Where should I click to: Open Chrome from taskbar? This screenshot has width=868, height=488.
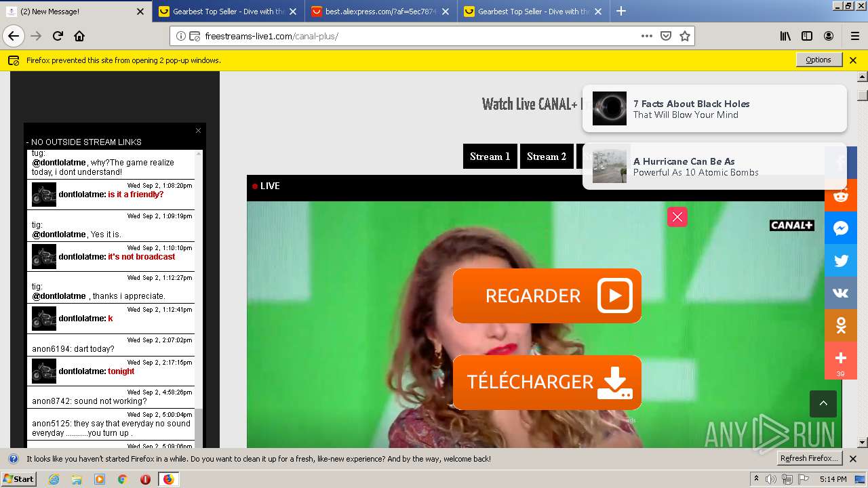click(122, 479)
